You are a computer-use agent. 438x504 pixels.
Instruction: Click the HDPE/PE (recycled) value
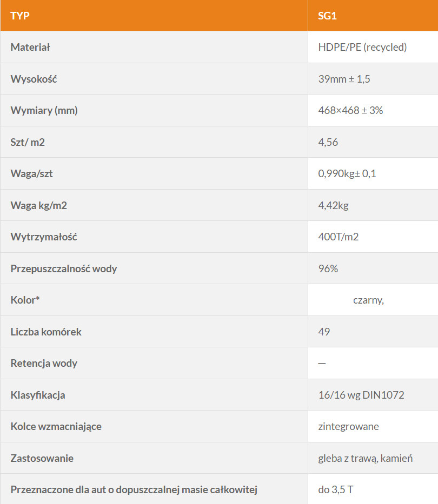362,47
